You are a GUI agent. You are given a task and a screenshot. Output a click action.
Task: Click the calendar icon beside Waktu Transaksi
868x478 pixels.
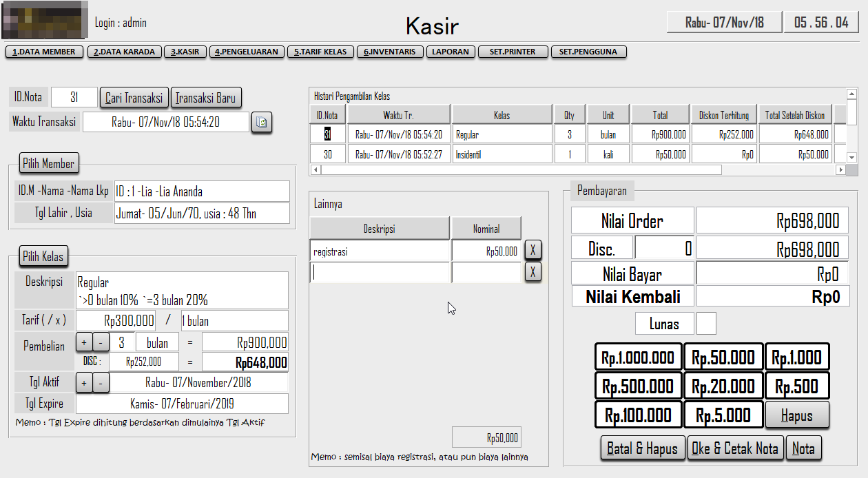click(262, 122)
